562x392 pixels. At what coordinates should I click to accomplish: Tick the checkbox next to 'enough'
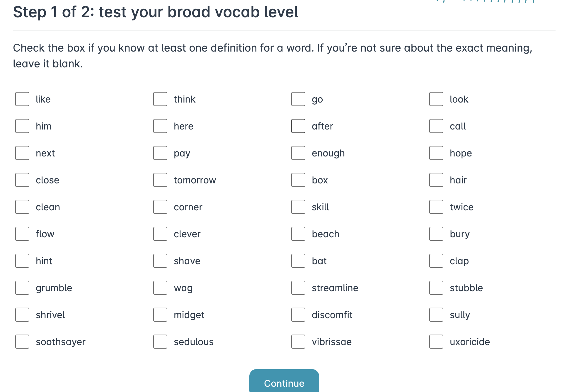pyautogui.click(x=298, y=153)
